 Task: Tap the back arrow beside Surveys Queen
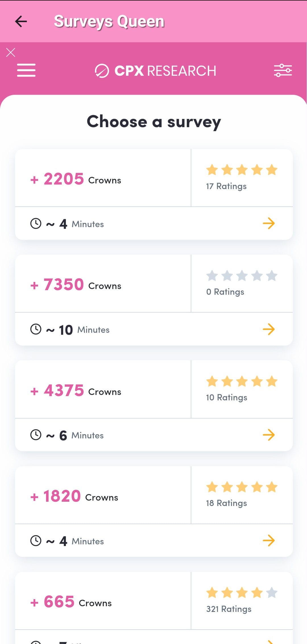[x=21, y=21]
